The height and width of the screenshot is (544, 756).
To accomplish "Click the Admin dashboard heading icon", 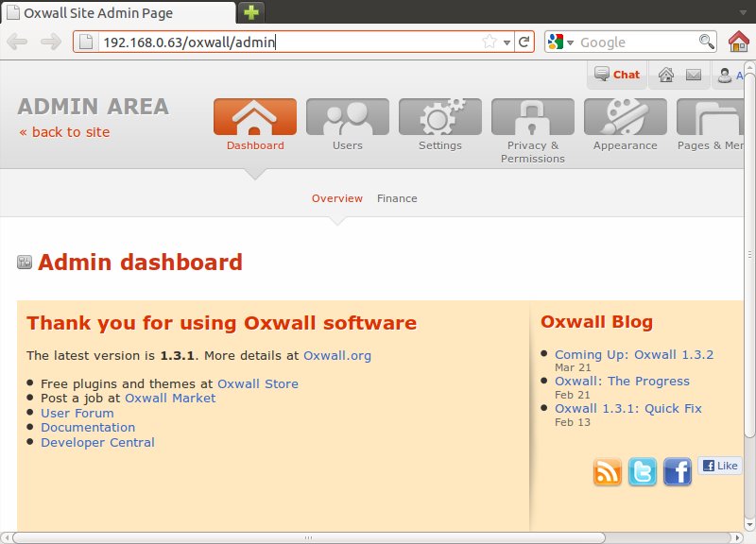I will (x=25, y=263).
